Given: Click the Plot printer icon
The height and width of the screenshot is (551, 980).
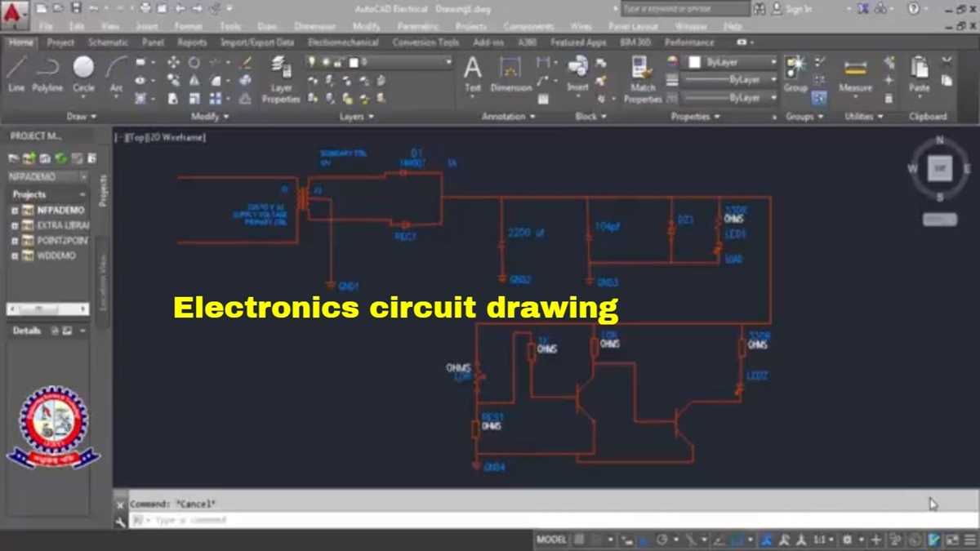Looking at the screenshot, I should 145,8.
